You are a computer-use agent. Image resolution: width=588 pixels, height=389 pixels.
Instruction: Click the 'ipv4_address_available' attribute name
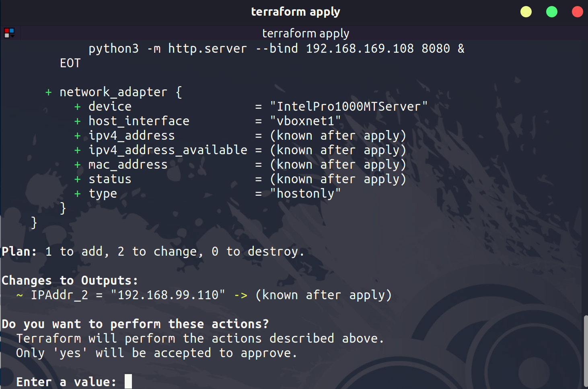coord(168,150)
